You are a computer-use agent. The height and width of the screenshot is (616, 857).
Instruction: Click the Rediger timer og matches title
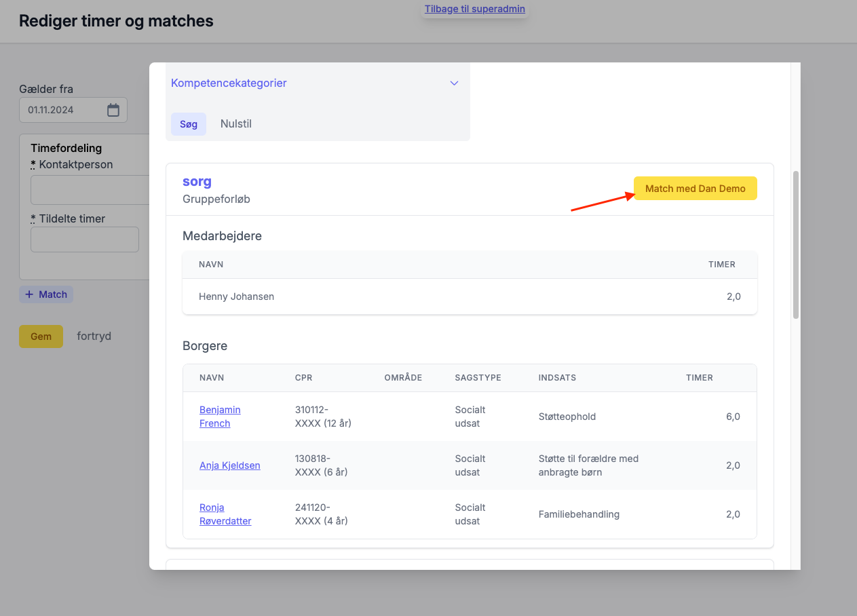coord(116,21)
